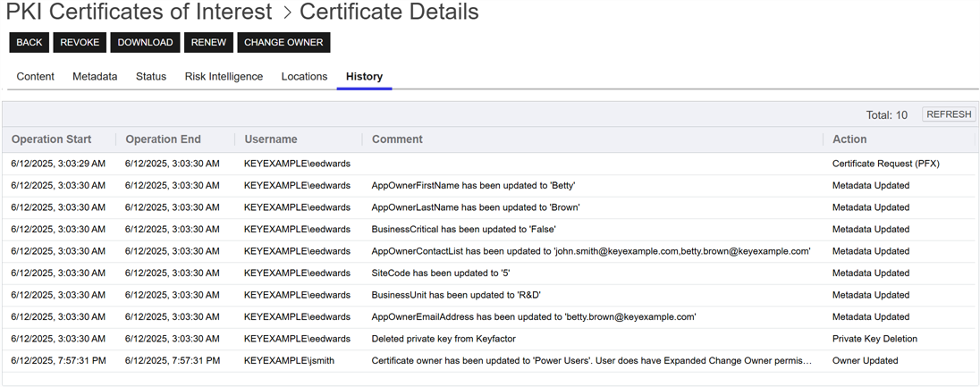980x387 pixels.
Task: Open the Metadata tab
Action: tap(95, 77)
